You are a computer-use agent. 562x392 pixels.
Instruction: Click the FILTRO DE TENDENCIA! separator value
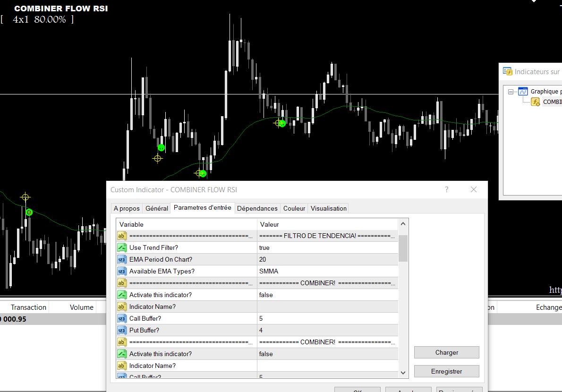tap(327, 236)
